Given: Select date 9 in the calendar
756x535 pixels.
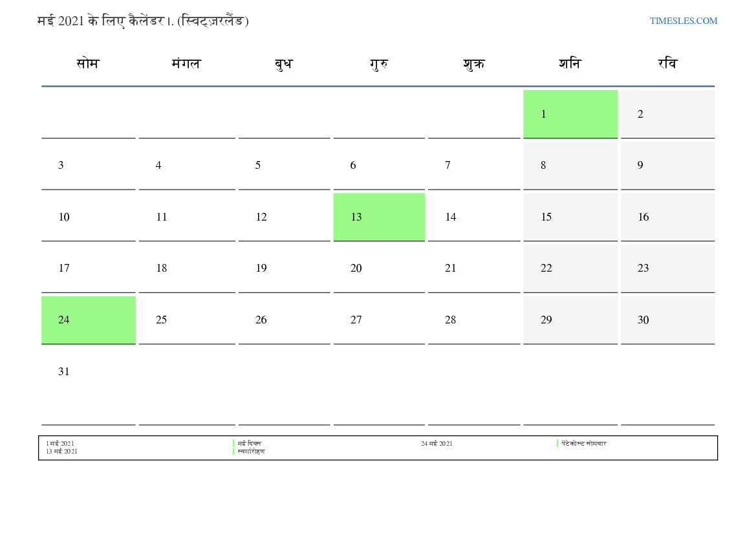Looking at the screenshot, I should pos(668,166).
